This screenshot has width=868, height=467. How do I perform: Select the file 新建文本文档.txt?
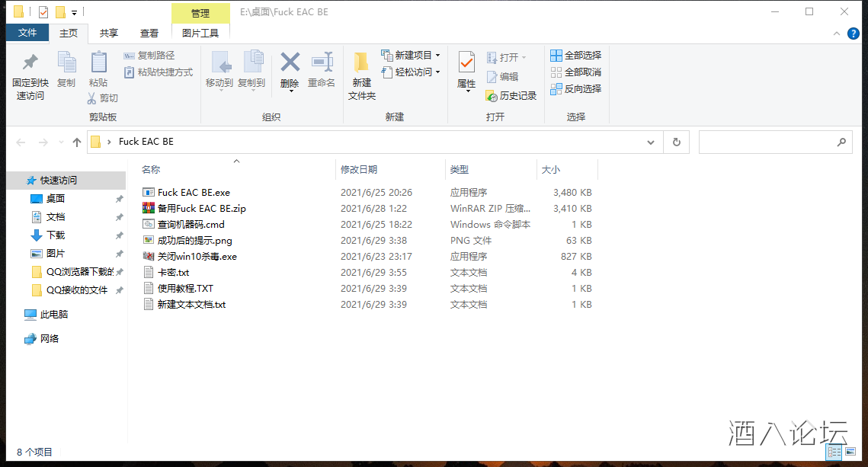191,305
